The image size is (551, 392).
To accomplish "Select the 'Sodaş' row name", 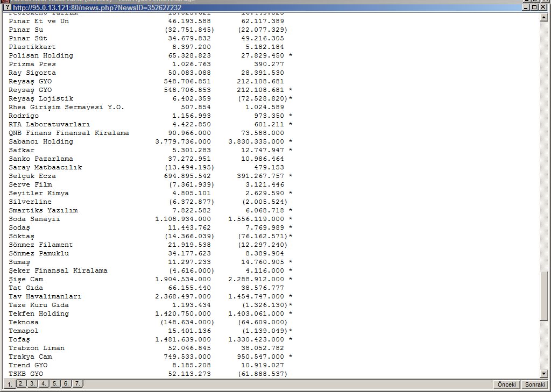I will click(20, 228).
